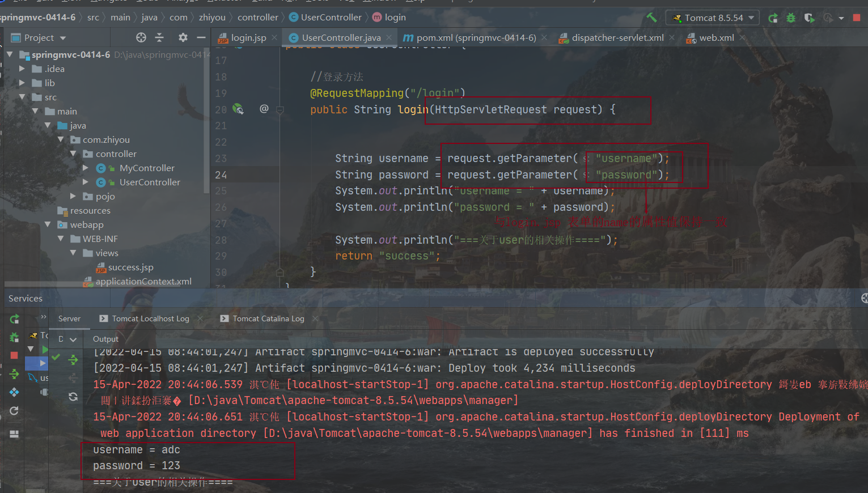Click the profiler run icon
The height and width of the screenshot is (493, 868).
(x=828, y=18)
